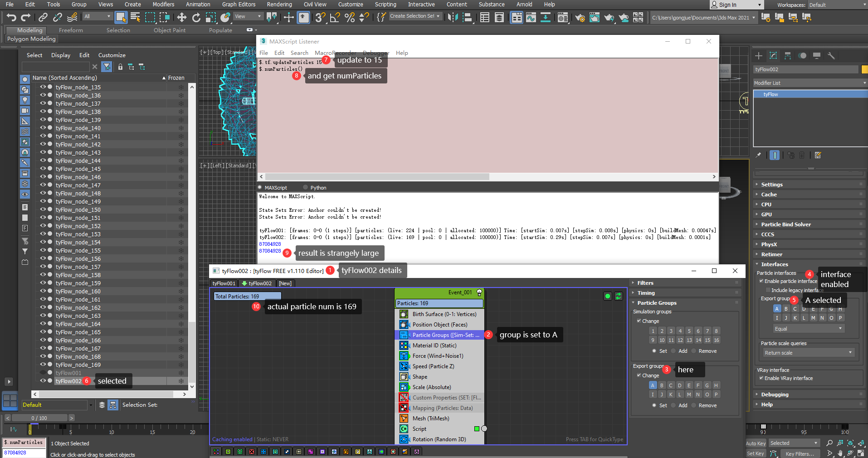
Task: Click the Key Filters button
Action: (x=800, y=453)
